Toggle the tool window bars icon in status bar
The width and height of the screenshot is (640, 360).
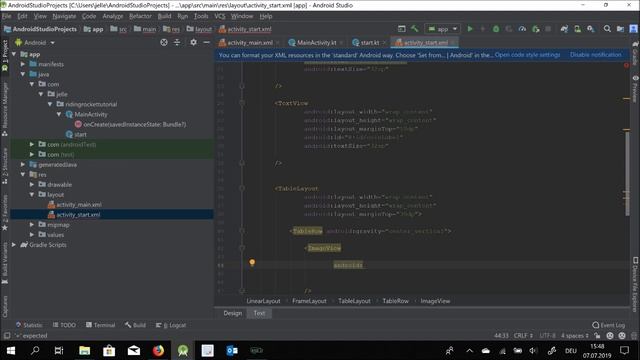[x=7, y=336]
